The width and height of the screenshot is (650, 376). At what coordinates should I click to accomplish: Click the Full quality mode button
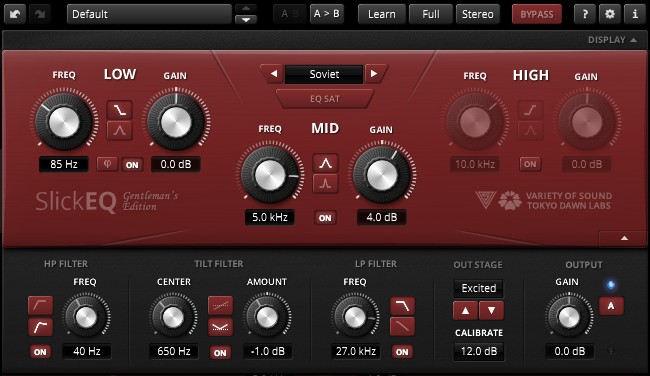pyautogui.click(x=431, y=14)
